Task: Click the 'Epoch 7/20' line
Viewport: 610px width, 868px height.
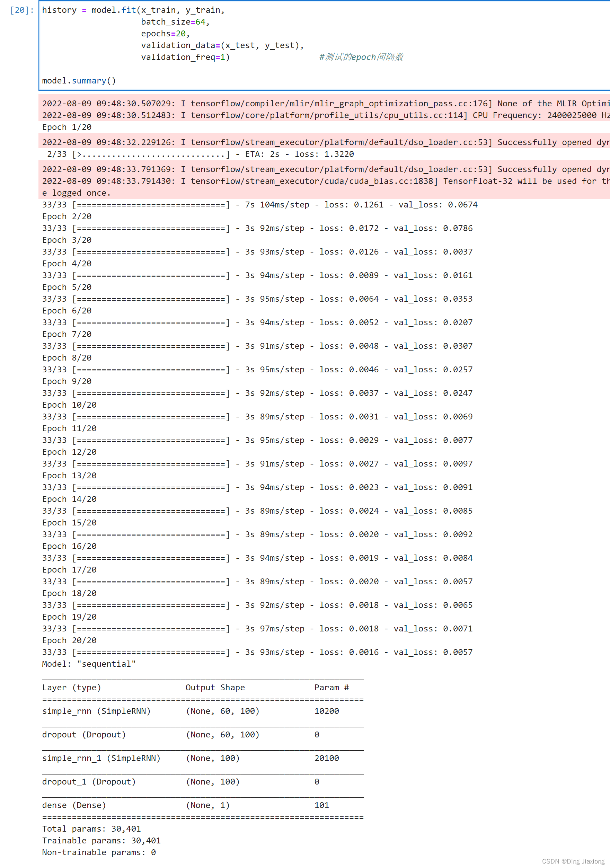Action: 67,334
